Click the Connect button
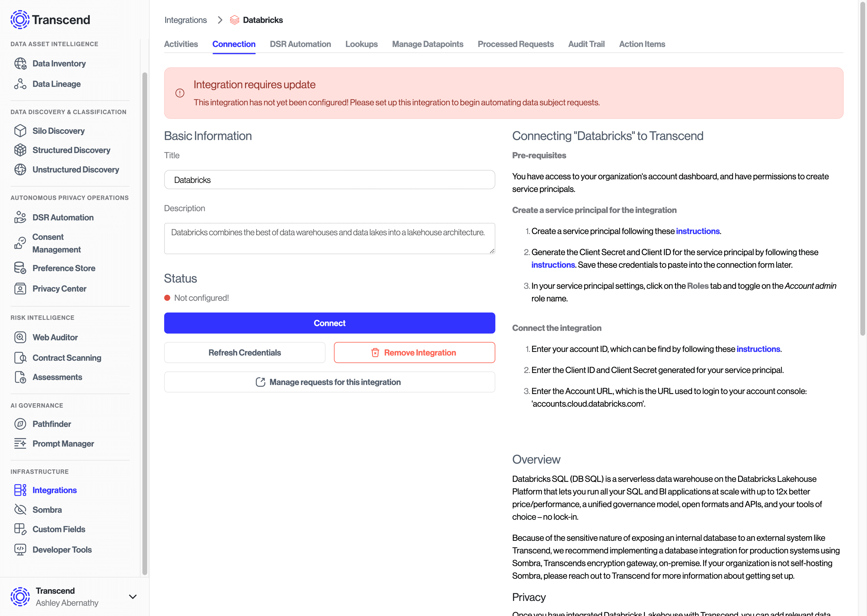This screenshot has width=867, height=616. pos(330,323)
